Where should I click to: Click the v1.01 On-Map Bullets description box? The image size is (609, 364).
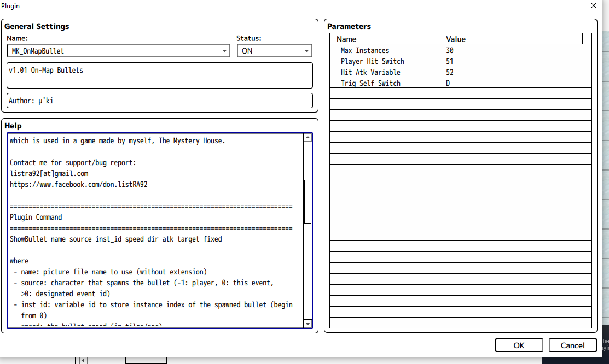[x=159, y=75]
